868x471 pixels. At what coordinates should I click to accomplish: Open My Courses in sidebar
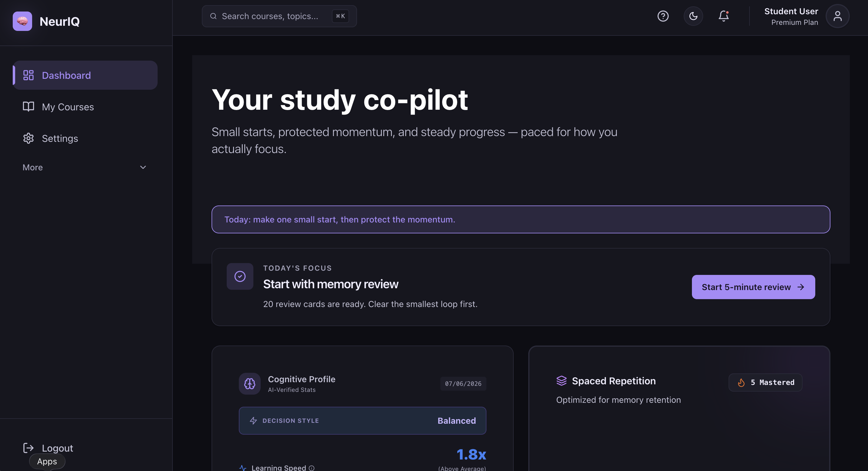tap(85, 107)
